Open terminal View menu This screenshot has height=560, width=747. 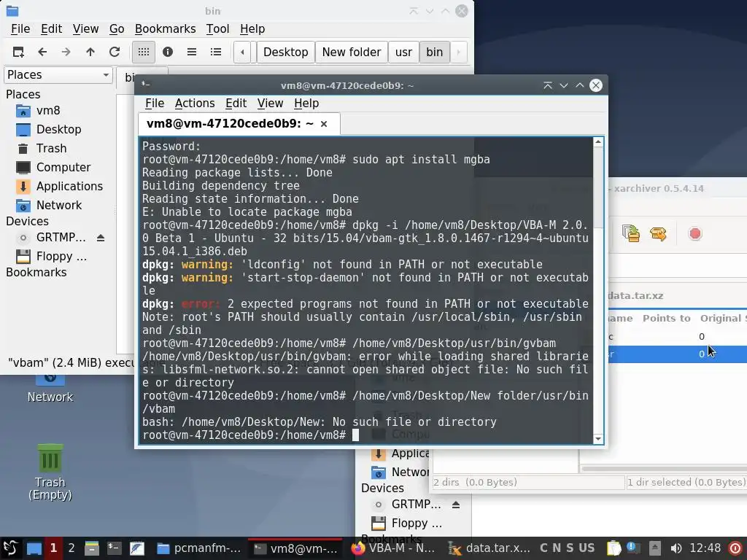[270, 104]
